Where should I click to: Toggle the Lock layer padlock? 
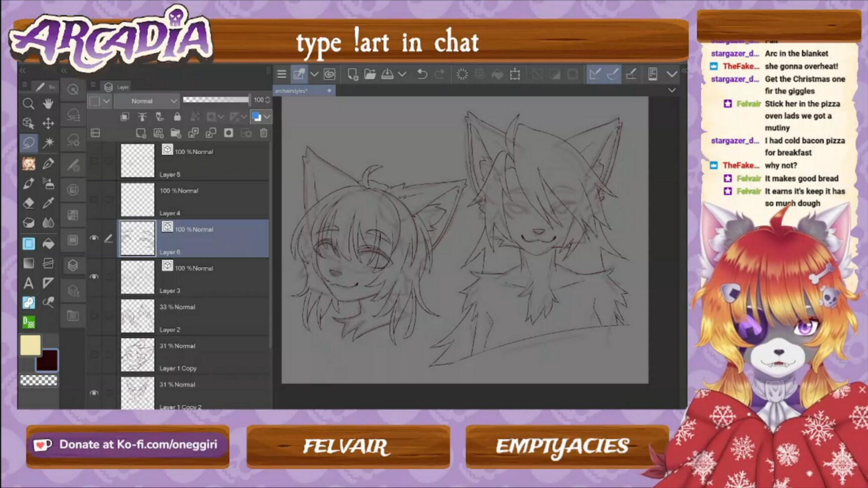click(177, 117)
